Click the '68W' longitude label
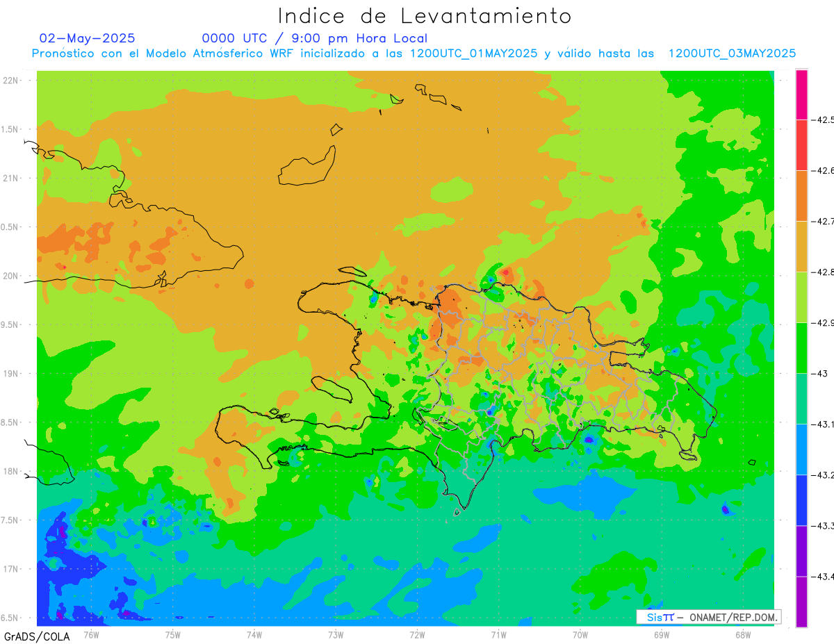This screenshot has width=834, height=644. click(743, 634)
